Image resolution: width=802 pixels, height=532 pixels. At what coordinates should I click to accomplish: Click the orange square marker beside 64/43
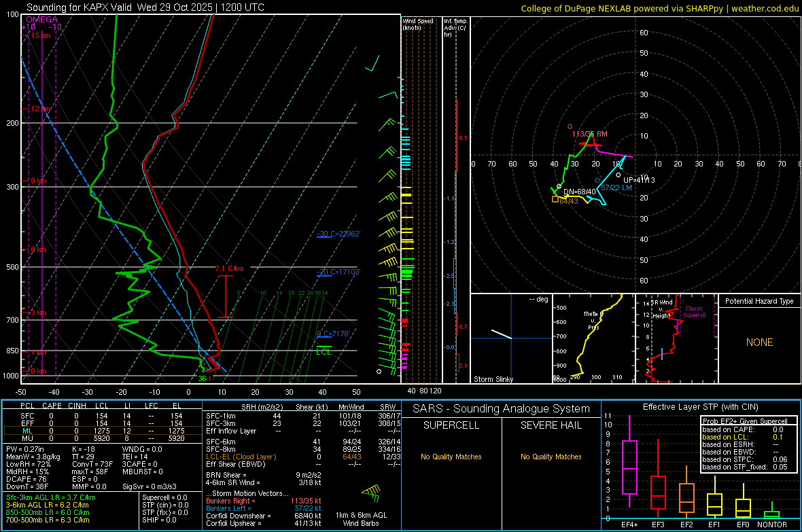coord(555,200)
